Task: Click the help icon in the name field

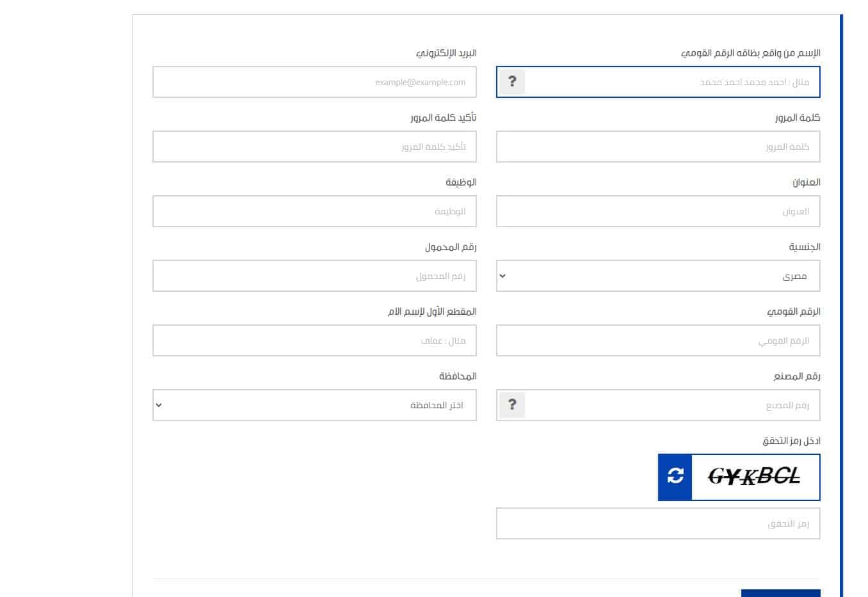Action: (x=512, y=82)
